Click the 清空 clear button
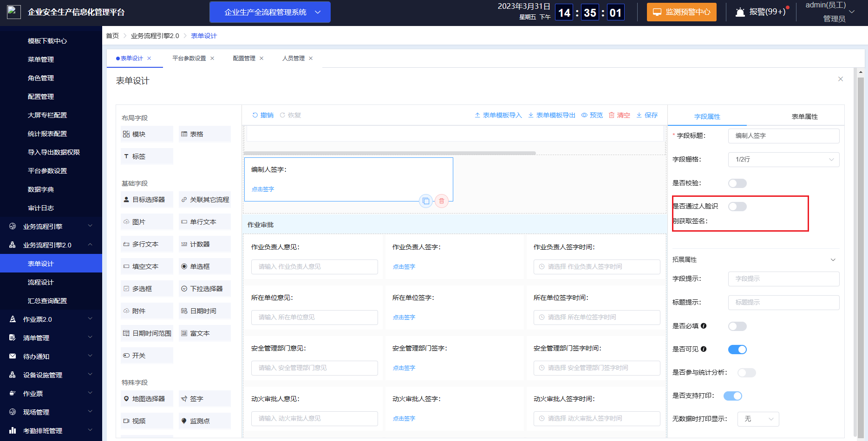The image size is (868, 441). (x=620, y=115)
